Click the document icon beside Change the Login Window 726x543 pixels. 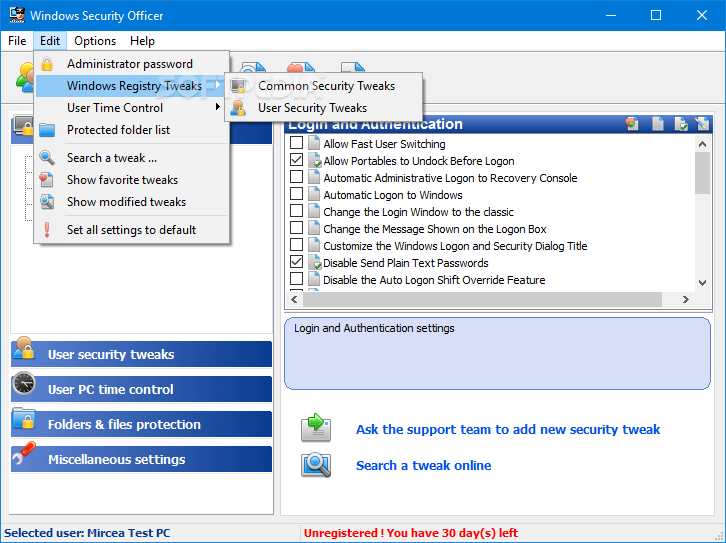(x=314, y=212)
